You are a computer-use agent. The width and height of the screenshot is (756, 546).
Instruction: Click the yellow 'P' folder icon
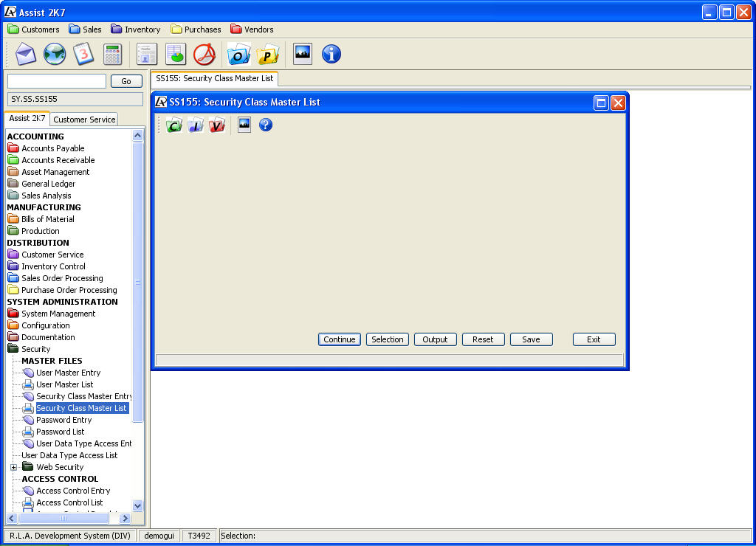(268, 54)
